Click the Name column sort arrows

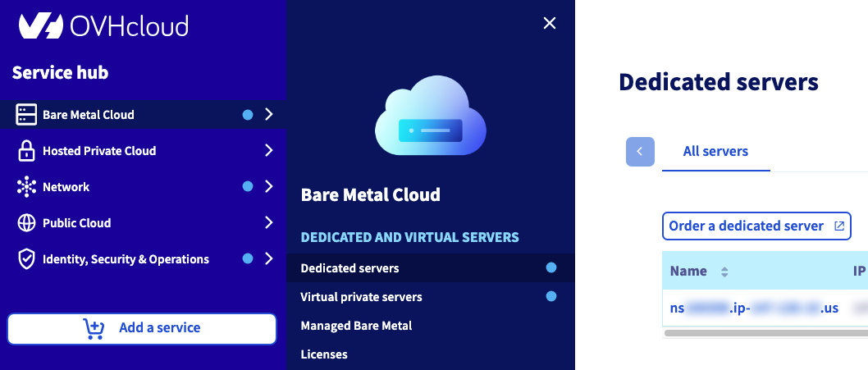(x=724, y=272)
